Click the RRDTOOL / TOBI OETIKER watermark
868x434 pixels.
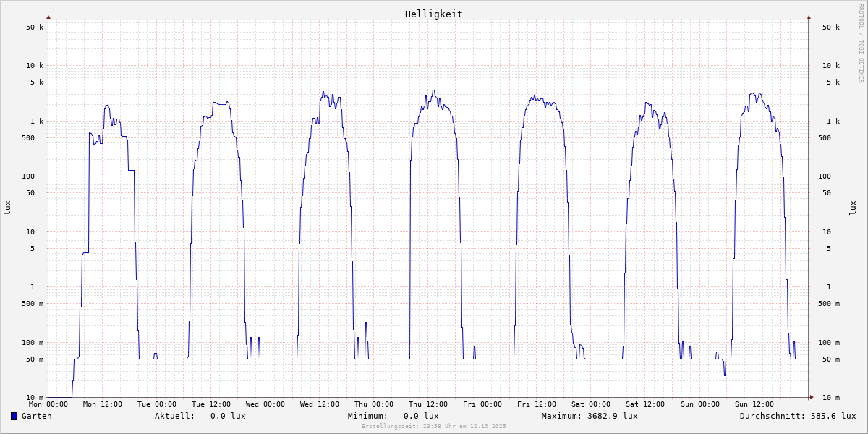pos(861,43)
